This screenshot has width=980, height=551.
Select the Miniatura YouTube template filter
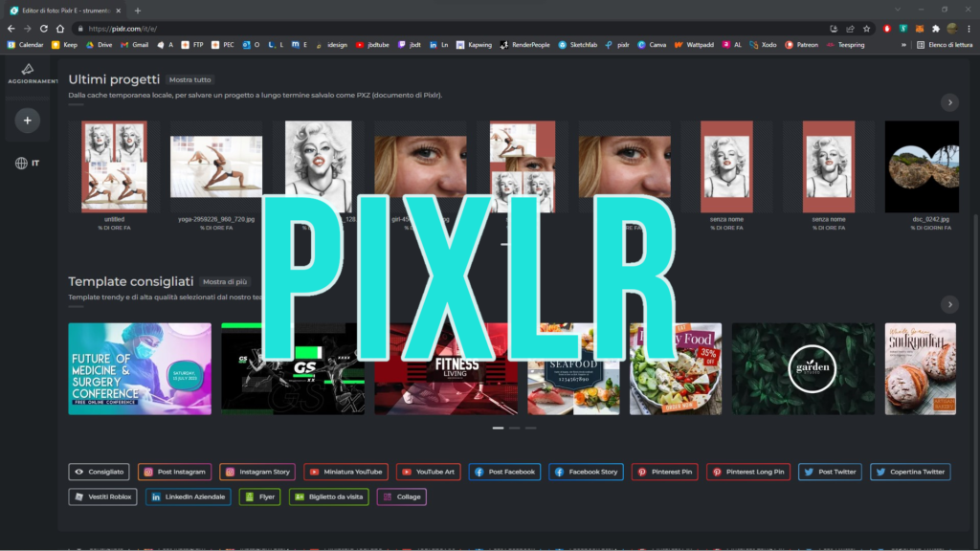click(345, 472)
